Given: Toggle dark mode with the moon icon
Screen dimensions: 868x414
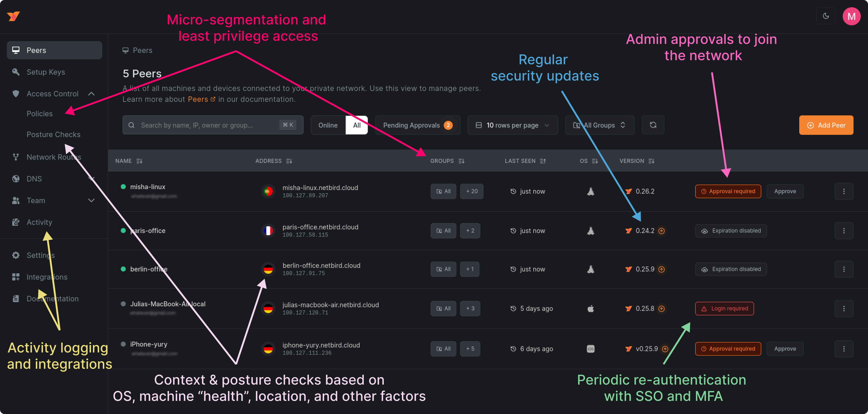Looking at the screenshot, I should coord(825,16).
